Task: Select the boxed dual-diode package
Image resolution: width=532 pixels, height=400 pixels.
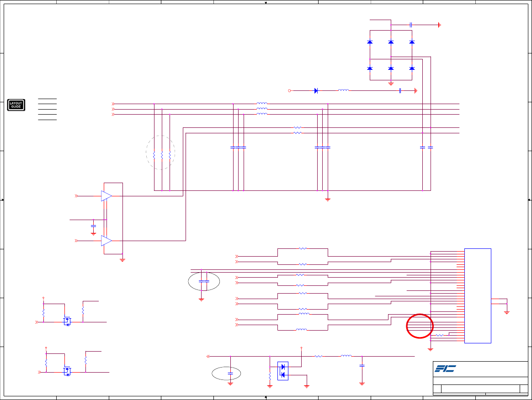Action: coord(283,371)
